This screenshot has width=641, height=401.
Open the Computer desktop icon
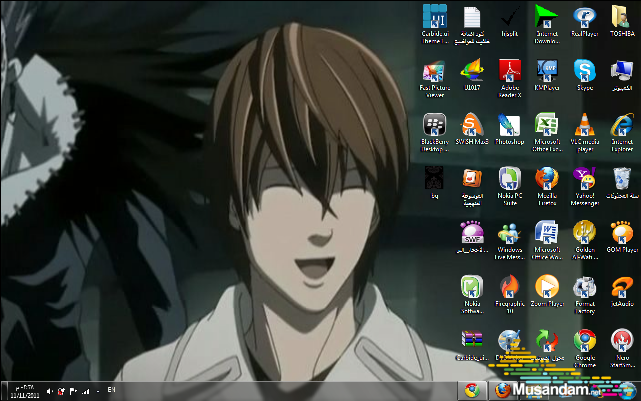(622, 75)
